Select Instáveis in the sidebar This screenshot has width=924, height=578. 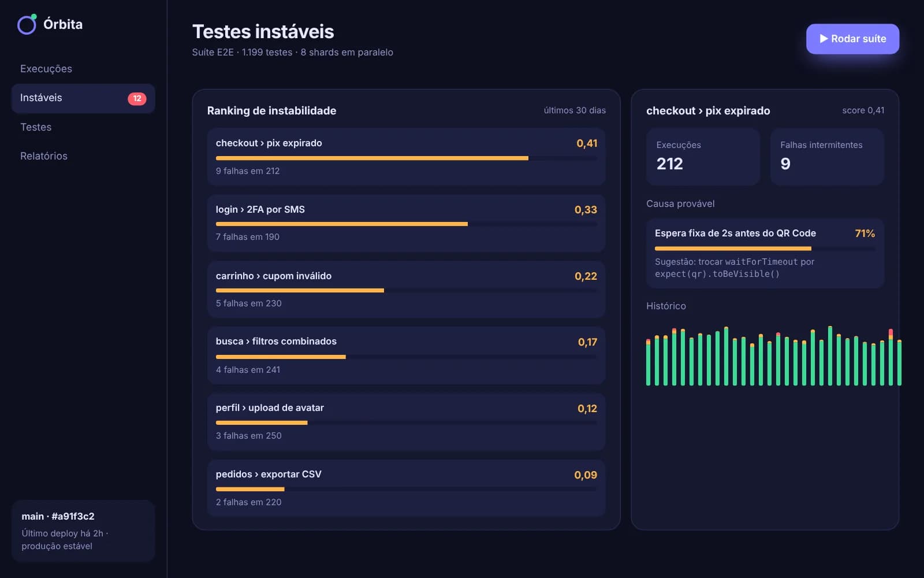83,98
